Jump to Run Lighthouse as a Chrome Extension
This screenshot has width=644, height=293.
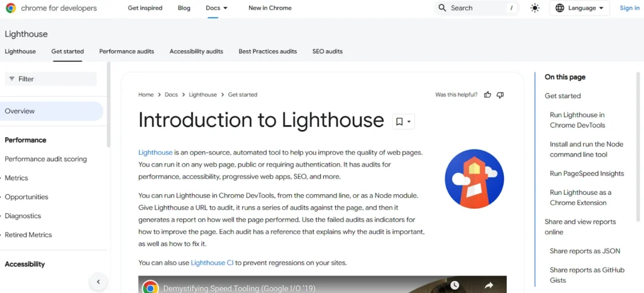[x=580, y=197]
